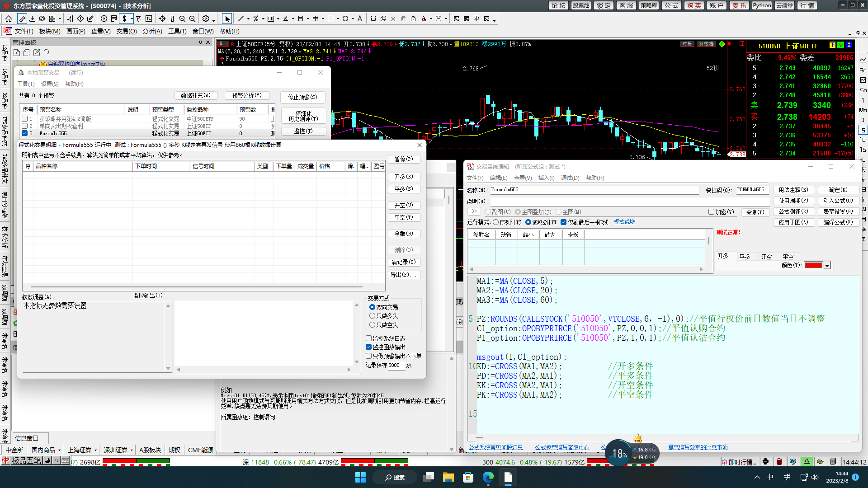Switch to 开空 tab in formula editor
The image size is (868, 488).
pos(766,257)
